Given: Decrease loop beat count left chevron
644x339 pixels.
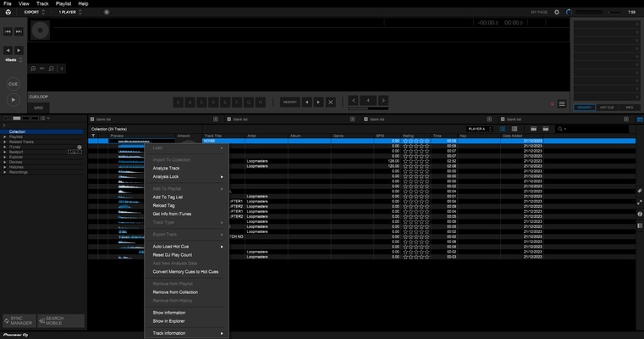Looking at the screenshot, I should point(354,100).
